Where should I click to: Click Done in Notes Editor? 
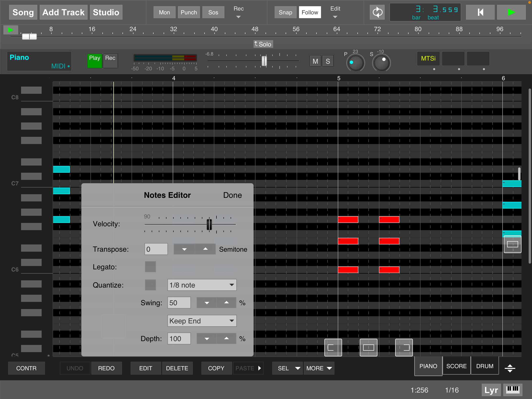click(232, 195)
